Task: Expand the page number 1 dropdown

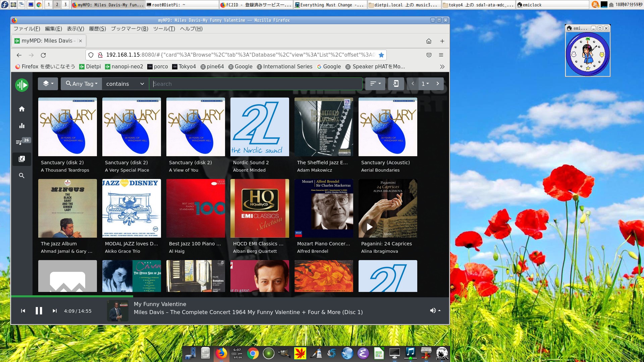Action: coord(425,84)
